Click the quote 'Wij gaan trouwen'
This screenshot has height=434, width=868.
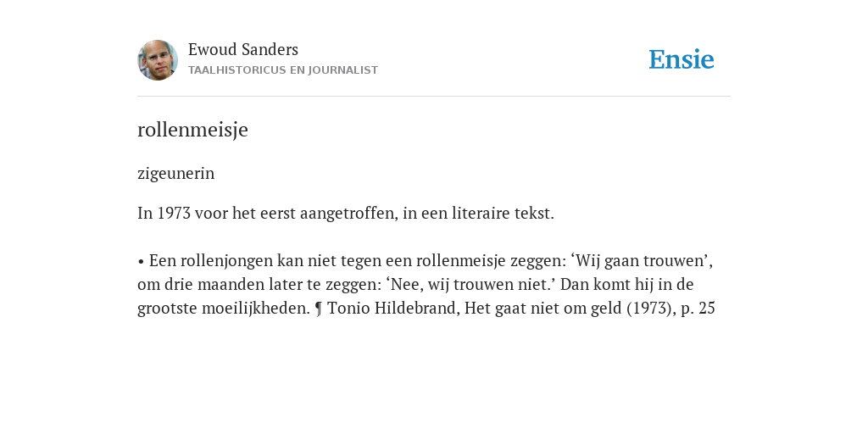click(x=639, y=260)
